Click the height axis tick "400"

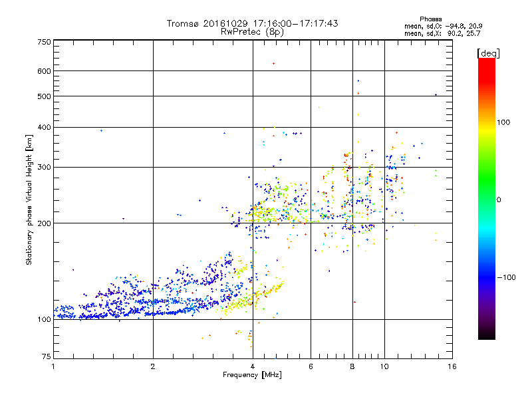(x=45, y=128)
